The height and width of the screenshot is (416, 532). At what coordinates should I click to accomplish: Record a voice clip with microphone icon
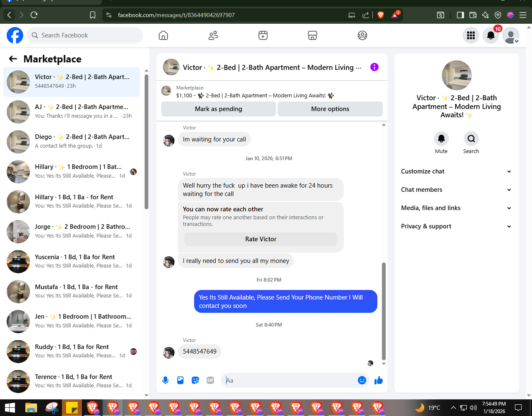click(165, 380)
